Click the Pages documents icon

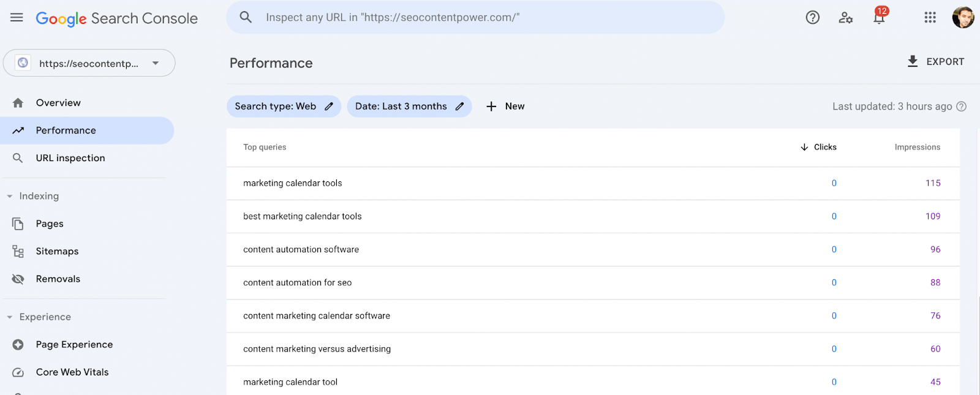[18, 224]
